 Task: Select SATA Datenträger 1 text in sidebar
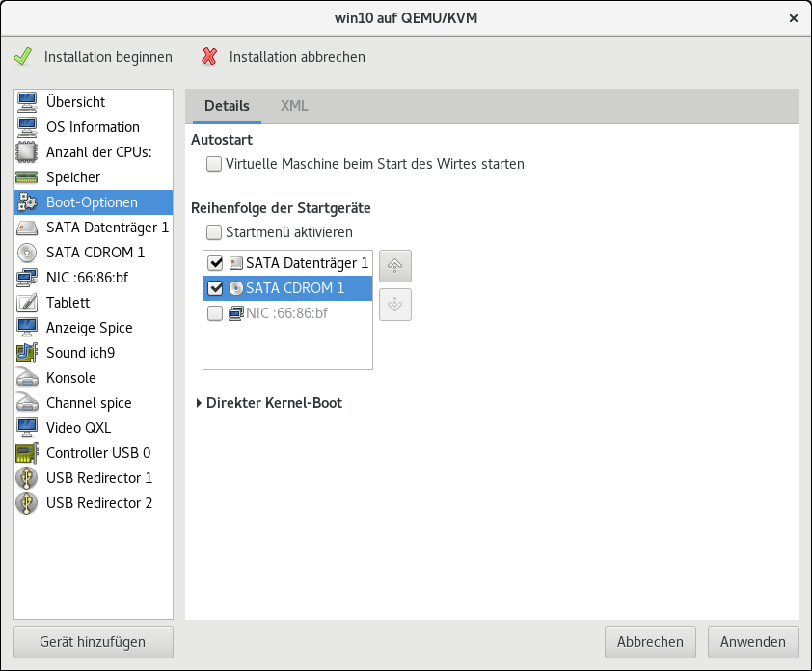tap(108, 228)
